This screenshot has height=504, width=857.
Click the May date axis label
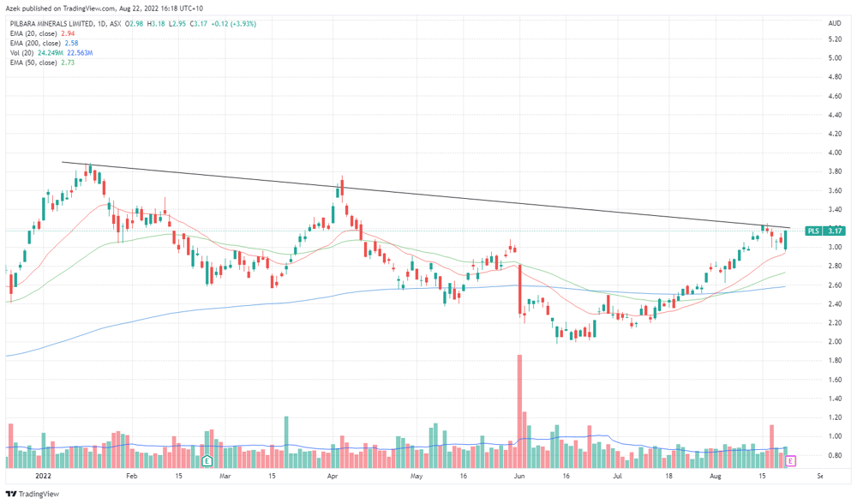(417, 476)
